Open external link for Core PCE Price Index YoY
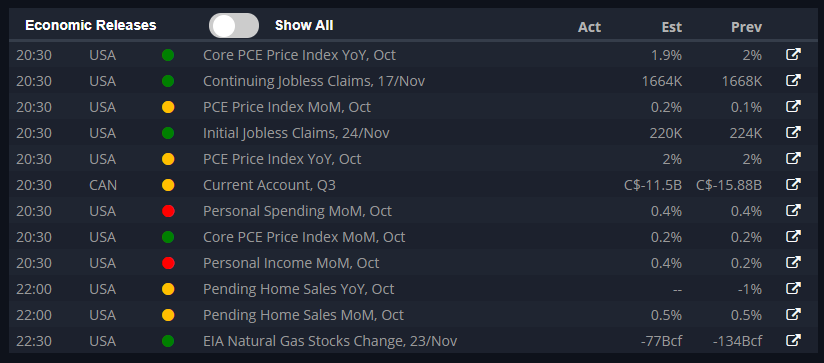The width and height of the screenshot is (824, 363). pos(793,54)
